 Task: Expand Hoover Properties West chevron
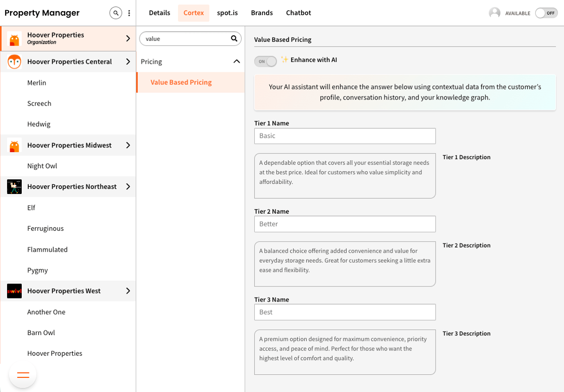(128, 291)
